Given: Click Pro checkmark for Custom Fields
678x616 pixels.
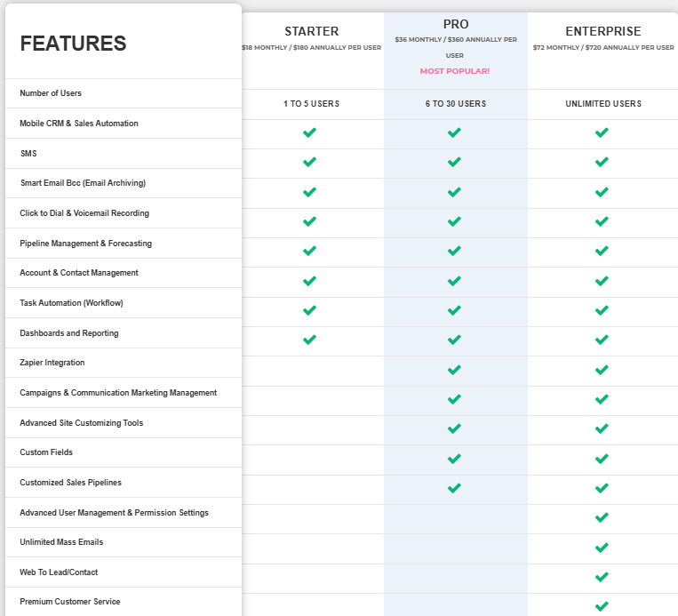Looking at the screenshot, I should point(454,459).
